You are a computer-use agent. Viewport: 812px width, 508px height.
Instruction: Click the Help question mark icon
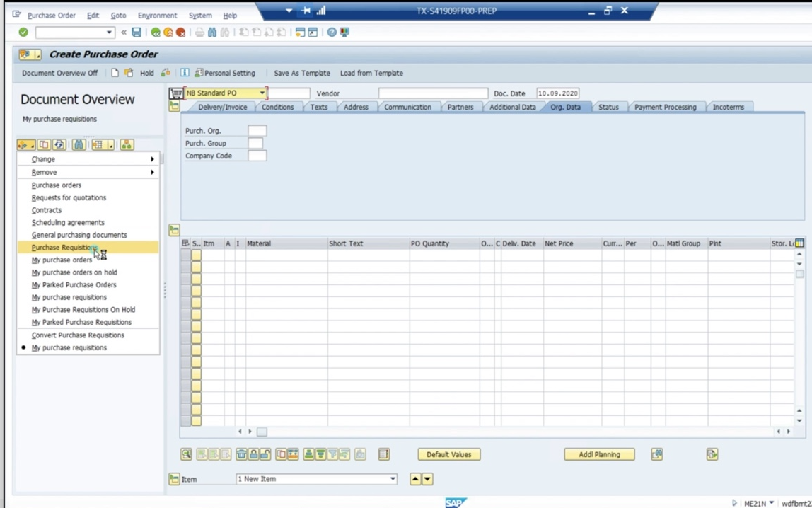[332, 32]
